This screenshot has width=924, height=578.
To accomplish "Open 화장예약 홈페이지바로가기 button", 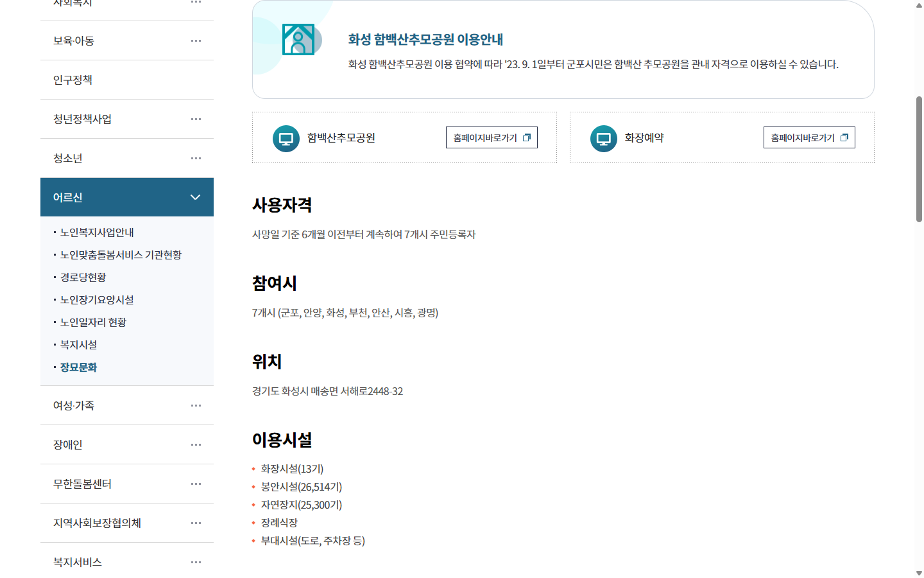I will 809,137.
